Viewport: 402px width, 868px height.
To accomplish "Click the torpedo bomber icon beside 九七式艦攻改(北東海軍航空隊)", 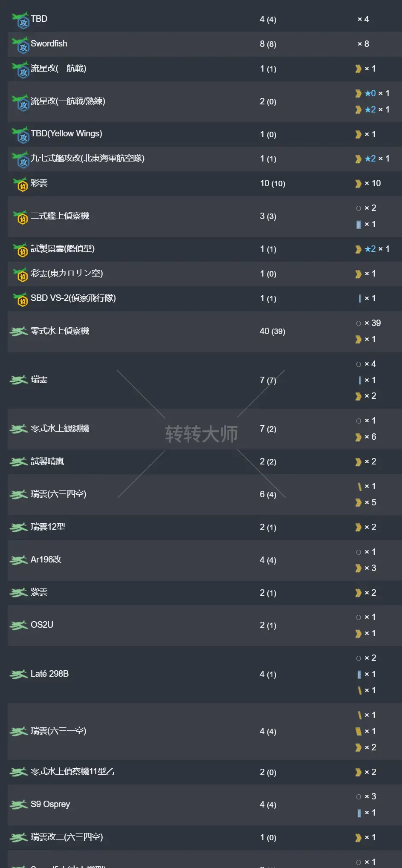I will click(20, 159).
